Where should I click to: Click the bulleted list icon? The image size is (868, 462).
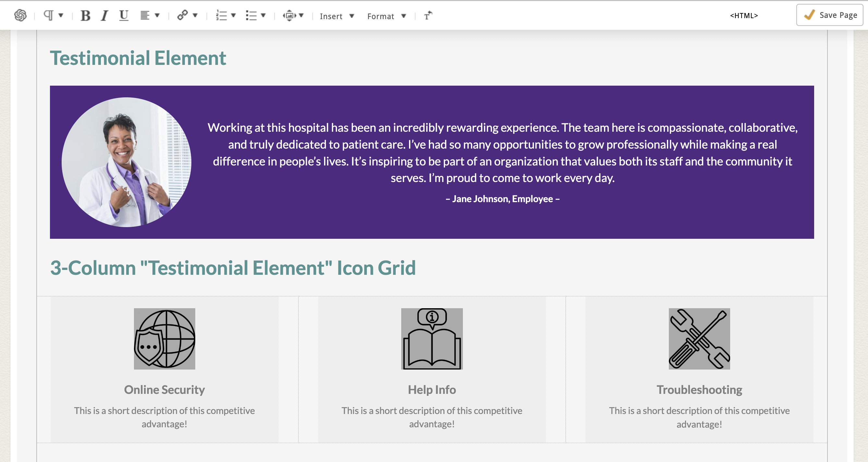pyautogui.click(x=251, y=16)
